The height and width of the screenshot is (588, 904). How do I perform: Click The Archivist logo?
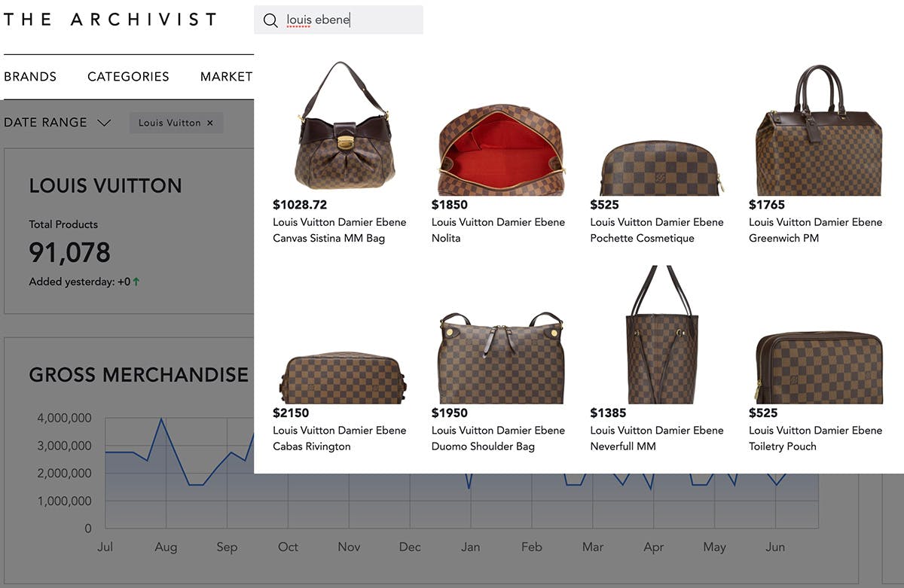pyautogui.click(x=110, y=20)
